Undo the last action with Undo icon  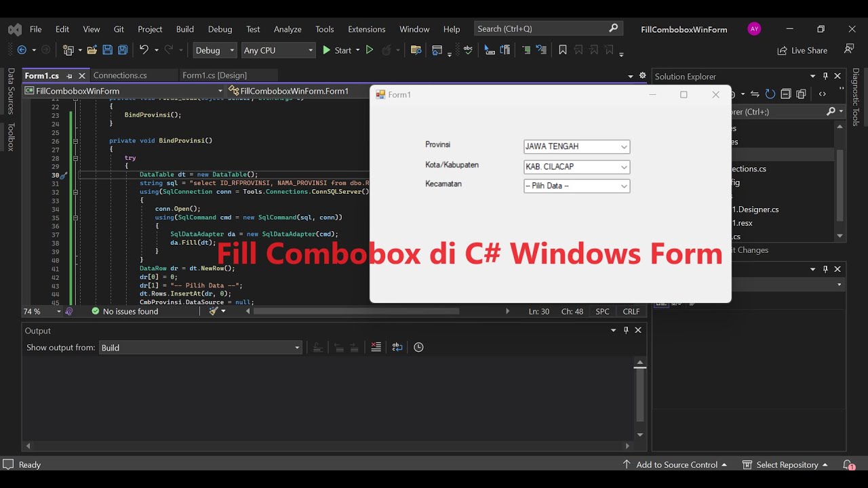144,50
